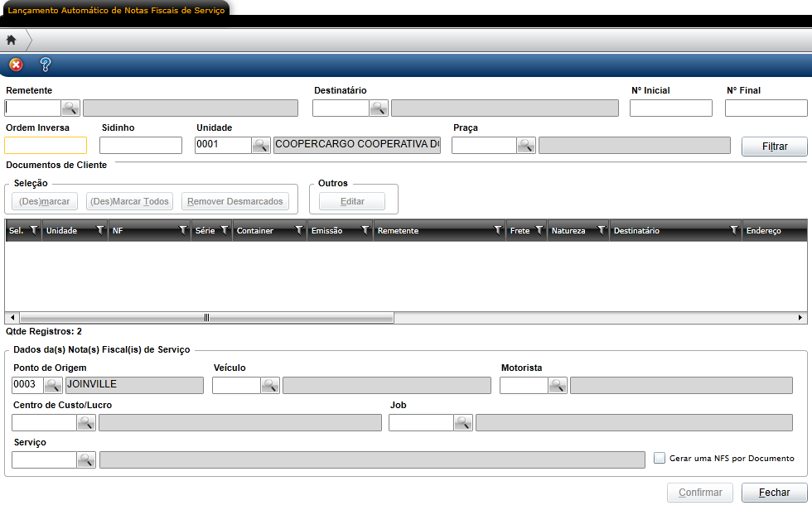Select the Lançamento Automático de Notas Fiscais tab
The width and height of the screenshot is (812, 505).
pyautogui.click(x=116, y=10)
